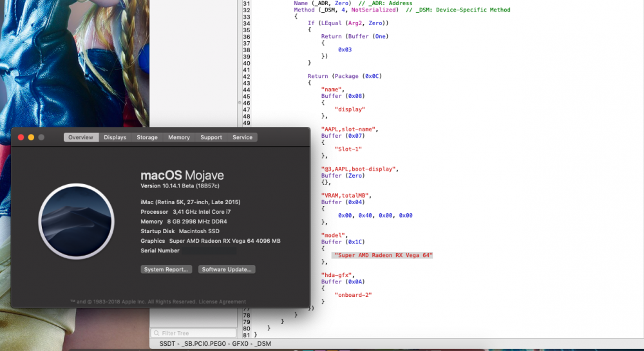Click the "onboard-2" string in code
Screen dimensions: 644x351
(x=353, y=295)
